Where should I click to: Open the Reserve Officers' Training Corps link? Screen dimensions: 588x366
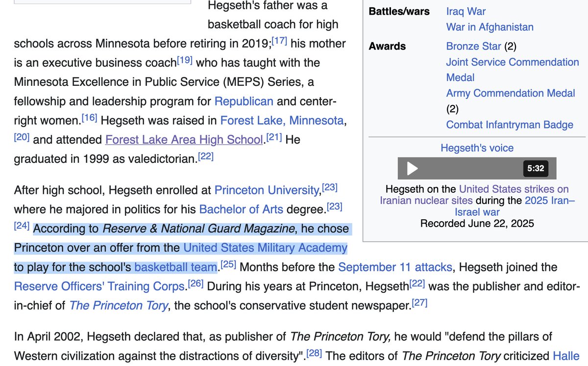pyautogui.click(x=99, y=286)
